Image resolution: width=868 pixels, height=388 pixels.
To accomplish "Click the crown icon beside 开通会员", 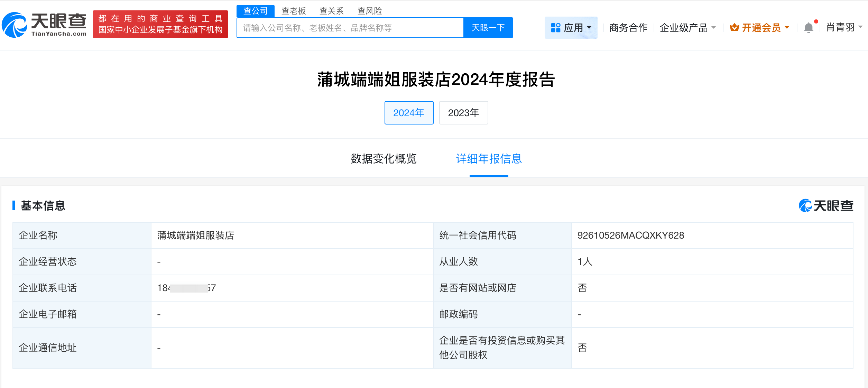I will point(734,28).
